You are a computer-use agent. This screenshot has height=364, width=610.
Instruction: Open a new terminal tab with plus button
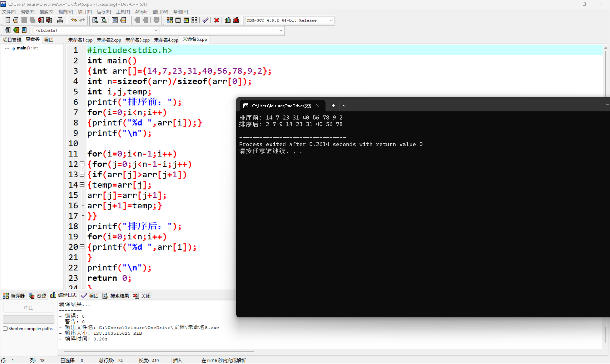pos(333,105)
